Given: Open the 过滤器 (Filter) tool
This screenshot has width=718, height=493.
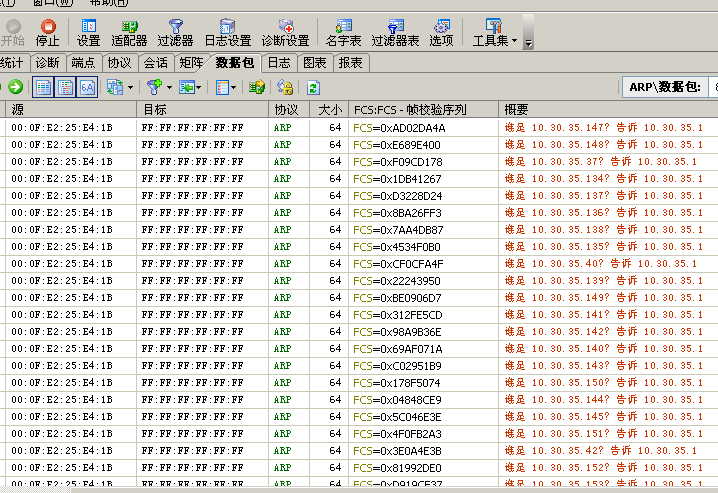Looking at the screenshot, I should 175,32.
